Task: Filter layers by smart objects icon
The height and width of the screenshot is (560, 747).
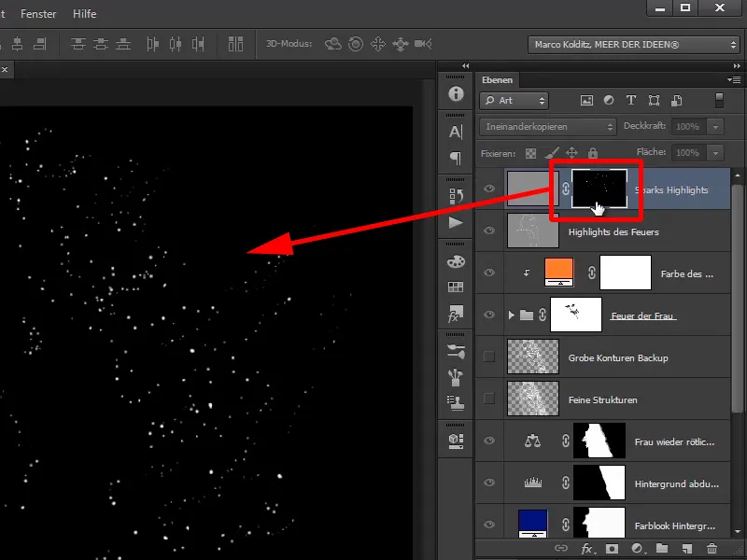Action: [x=676, y=101]
